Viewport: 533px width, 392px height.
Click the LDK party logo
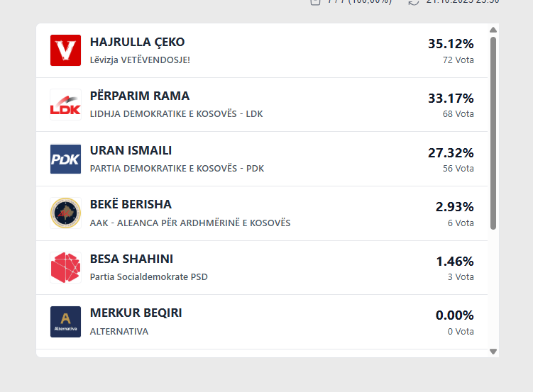pyautogui.click(x=65, y=104)
